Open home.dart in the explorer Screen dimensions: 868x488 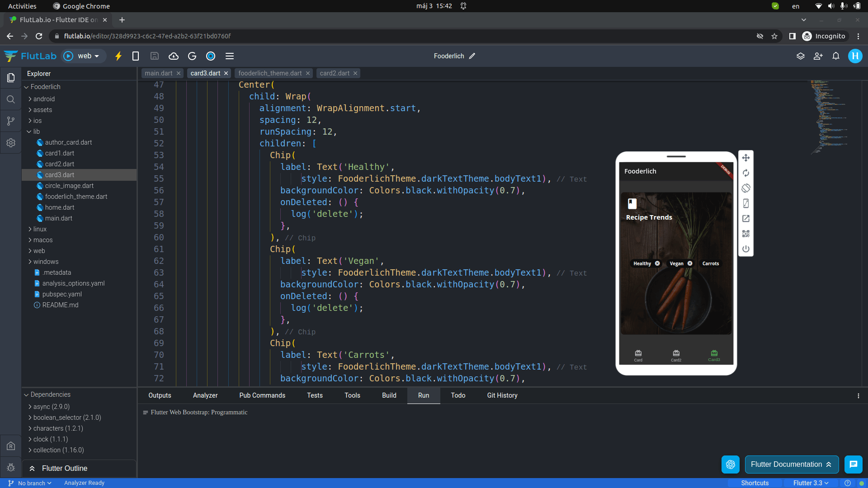pos(60,207)
